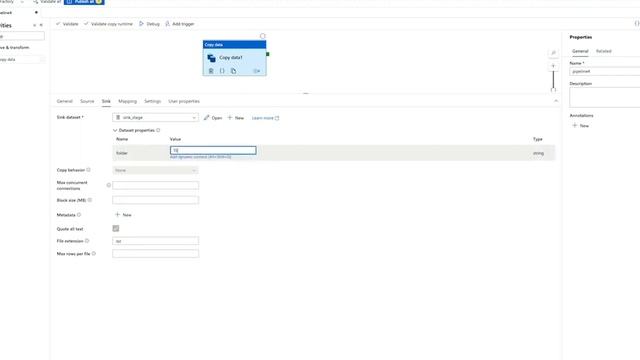Click the Description text area
This screenshot has width=640, height=360.
coord(605,98)
